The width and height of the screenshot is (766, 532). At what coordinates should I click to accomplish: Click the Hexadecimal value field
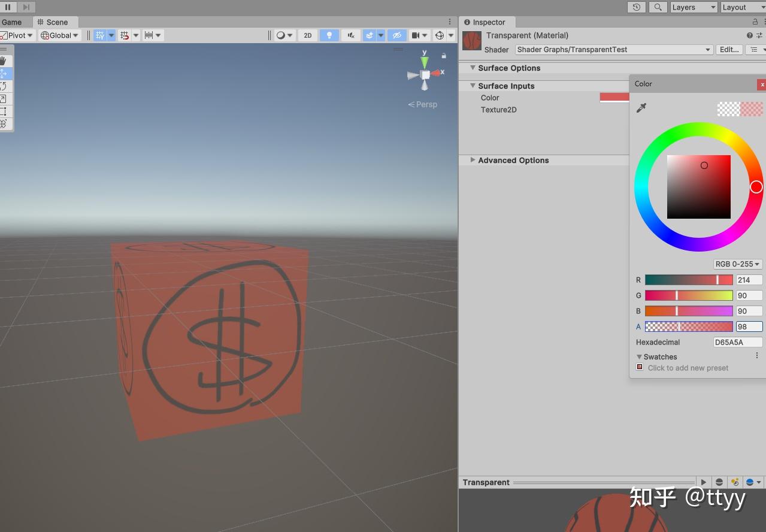coord(737,341)
